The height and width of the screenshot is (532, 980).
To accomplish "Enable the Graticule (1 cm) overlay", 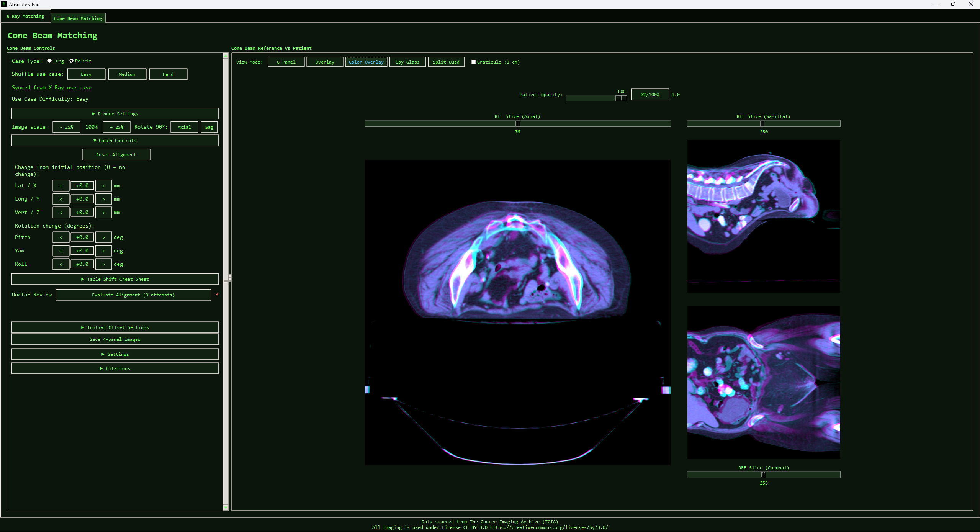I will 473,62.
